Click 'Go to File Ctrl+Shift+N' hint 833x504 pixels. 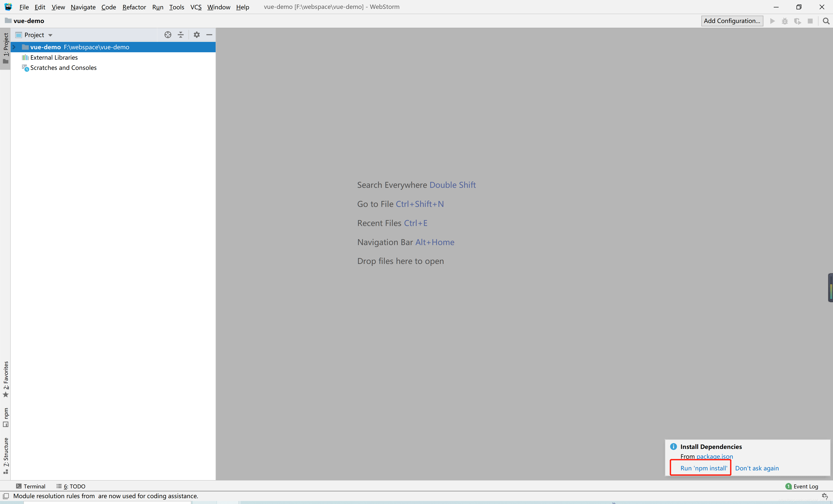pos(400,204)
